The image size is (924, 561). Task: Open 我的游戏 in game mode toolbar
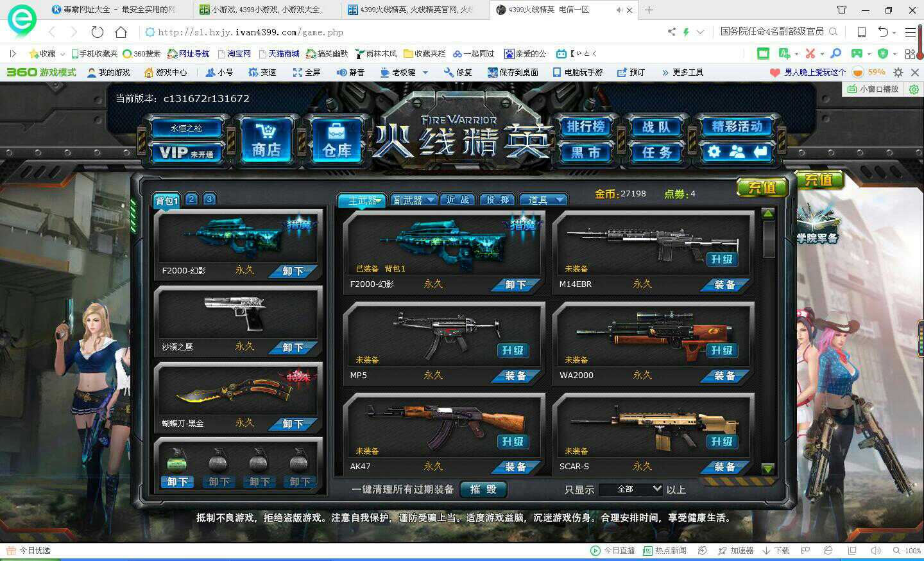(108, 73)
